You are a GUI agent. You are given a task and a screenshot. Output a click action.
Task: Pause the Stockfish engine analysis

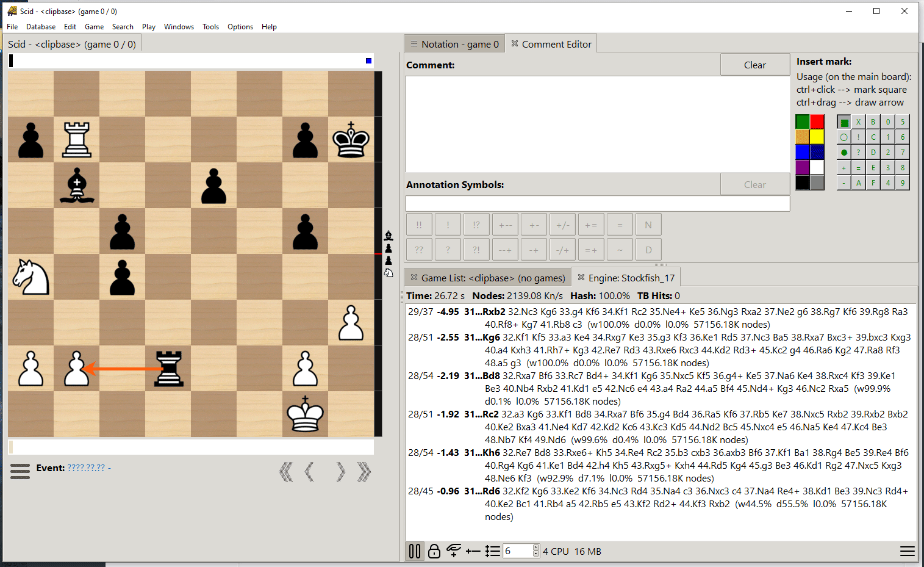click(415, 551)
